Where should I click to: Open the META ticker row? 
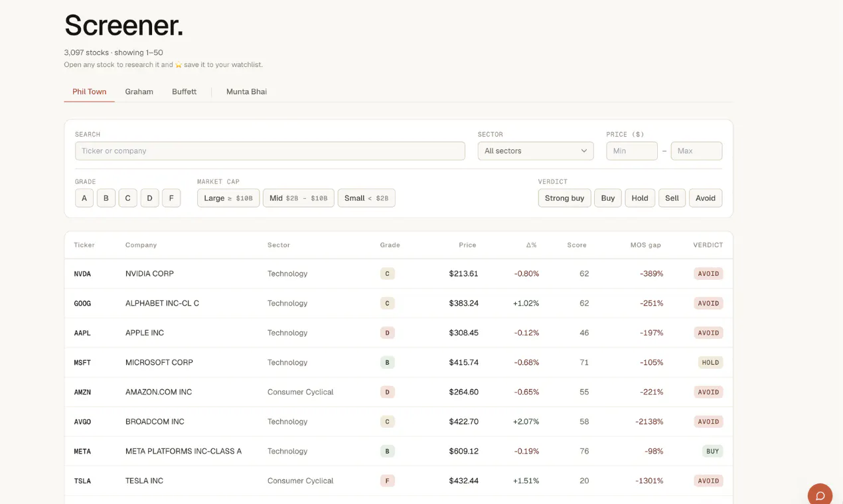[398, 451]
